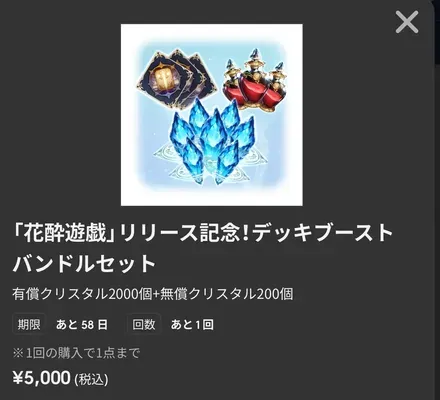The width and height of the screenshot is (440, 400).
Task: Click the ¥5,000 price
Action: 41,378
